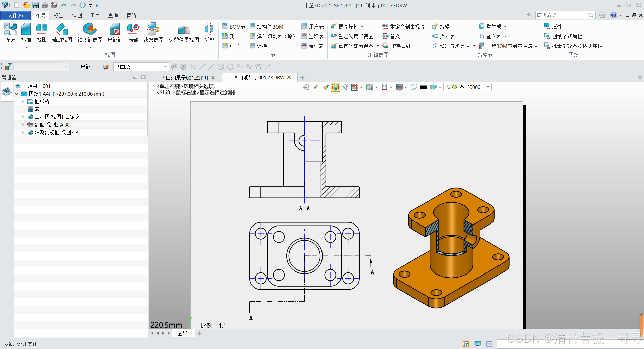Switch to the 标注 ribbon tab

pos(59,15)
